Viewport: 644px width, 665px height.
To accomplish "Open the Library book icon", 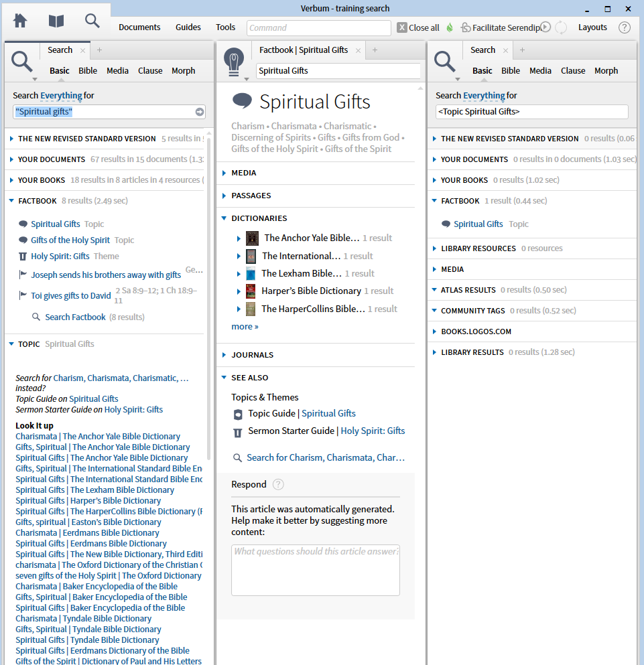I will click(x=56, y=21).
